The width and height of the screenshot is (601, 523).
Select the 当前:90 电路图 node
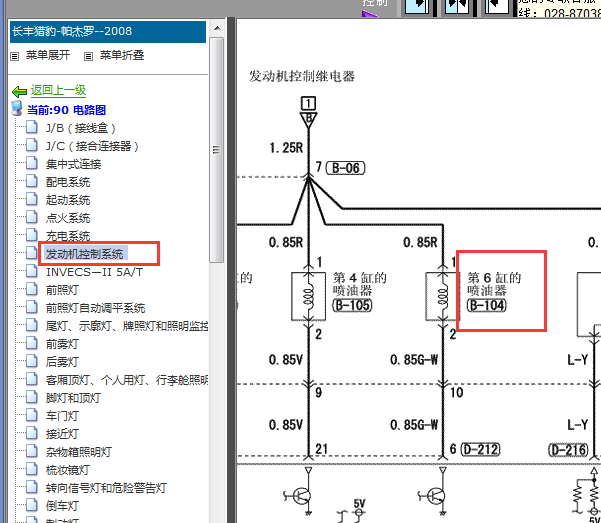point(66,110)
